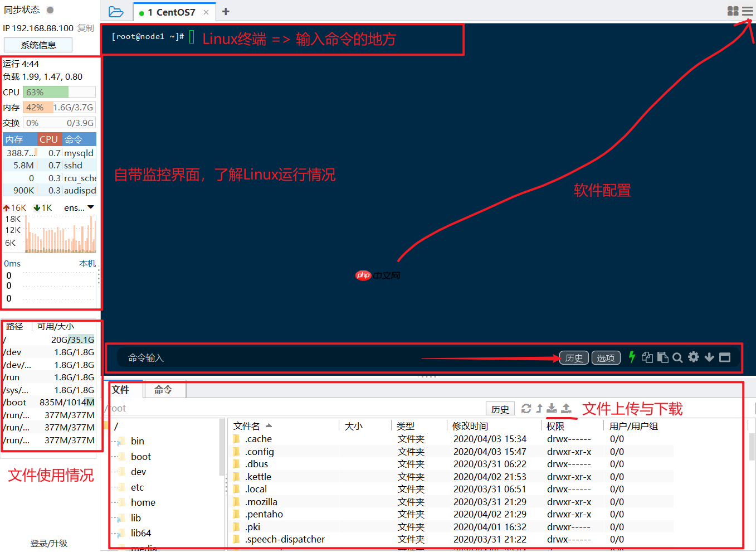756x552 pixels.
Task: Open the settings gear in the command bar
Action: (x=693, y=357)
